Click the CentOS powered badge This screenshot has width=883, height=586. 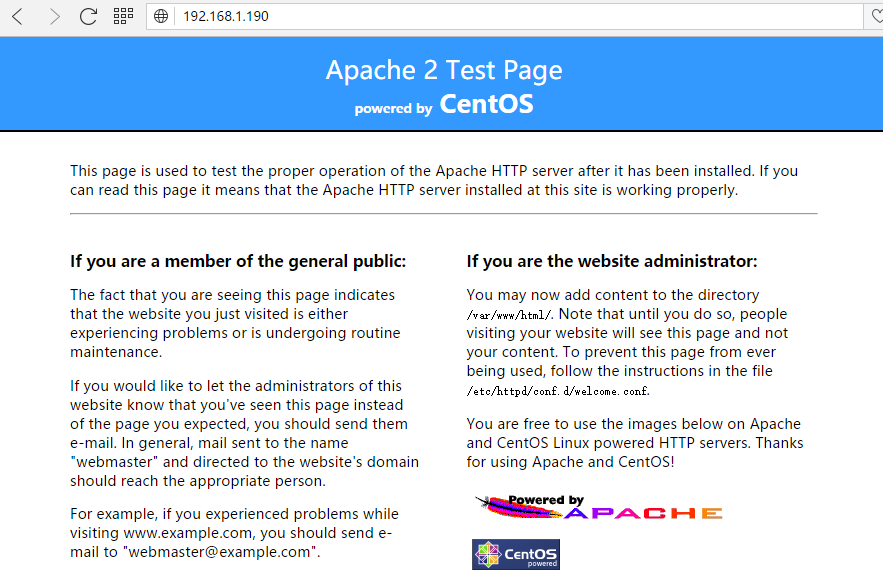pyautogui.click(x=515, y=554)
